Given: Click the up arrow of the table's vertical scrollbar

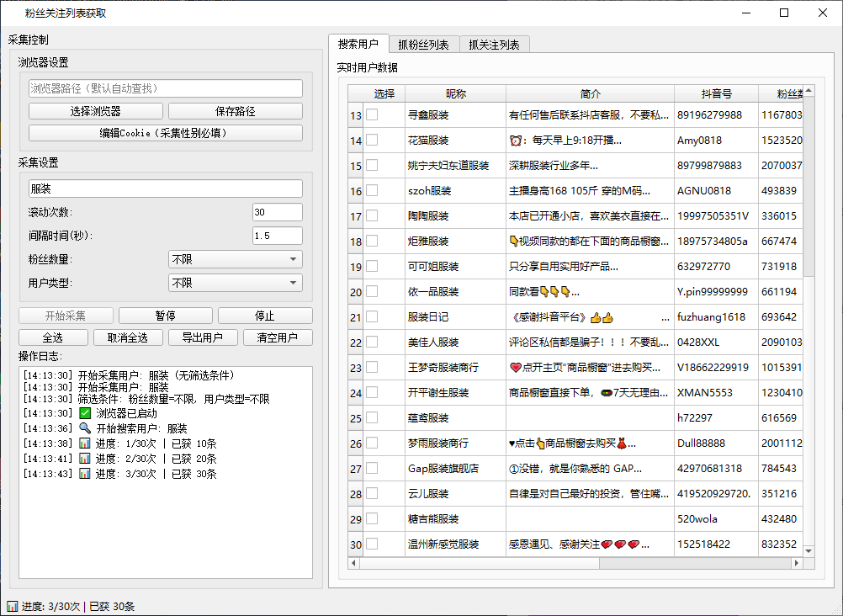Looking at the screenshot, I should (x=809, y=91).
